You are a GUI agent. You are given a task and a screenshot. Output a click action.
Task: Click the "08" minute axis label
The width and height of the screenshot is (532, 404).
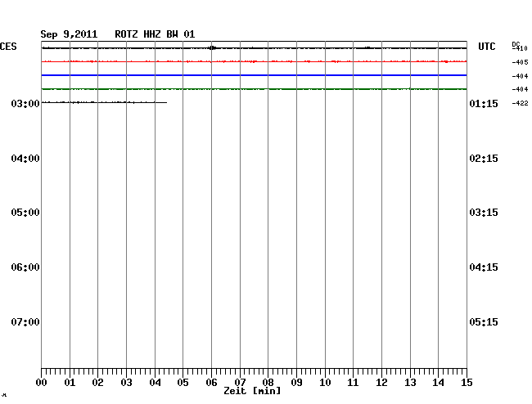click(x=268, y=383)
